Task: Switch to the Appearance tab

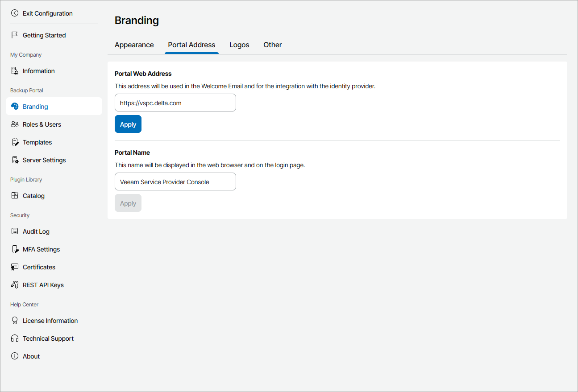Action: [x=134, y=45]
